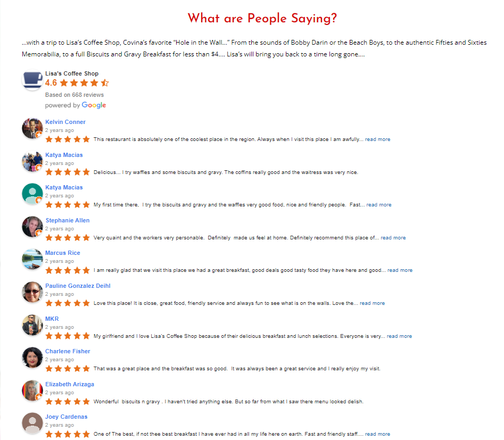The width and height of the screenshot is (504, 440).
Task: Click the Lisa's Coffee Shop cup logo
Action: pyautogui.click(x=32, y=80)
